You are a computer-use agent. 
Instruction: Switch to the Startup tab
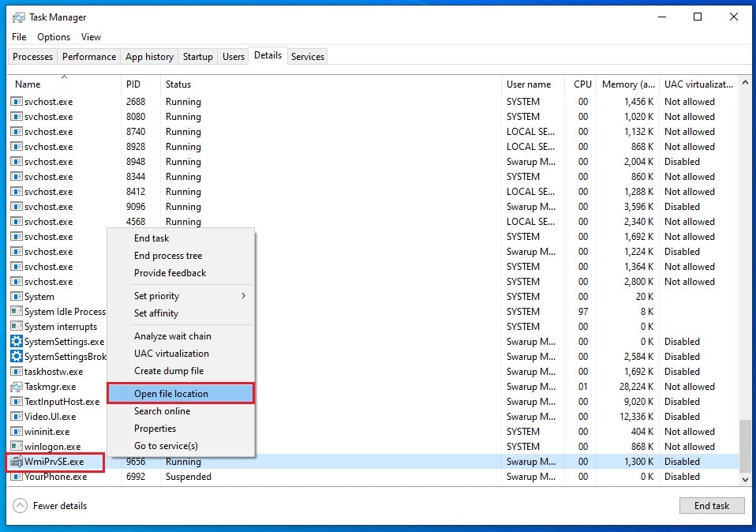click(197, 56)
